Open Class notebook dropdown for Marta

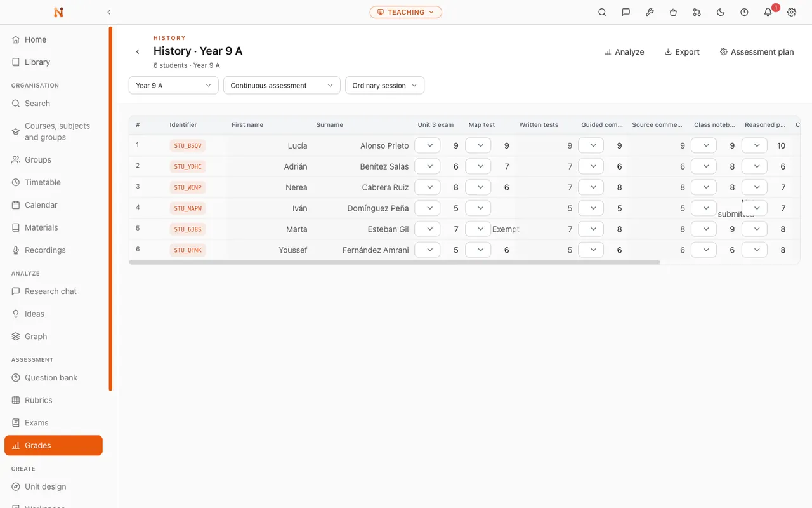click(x=704, y=229)
